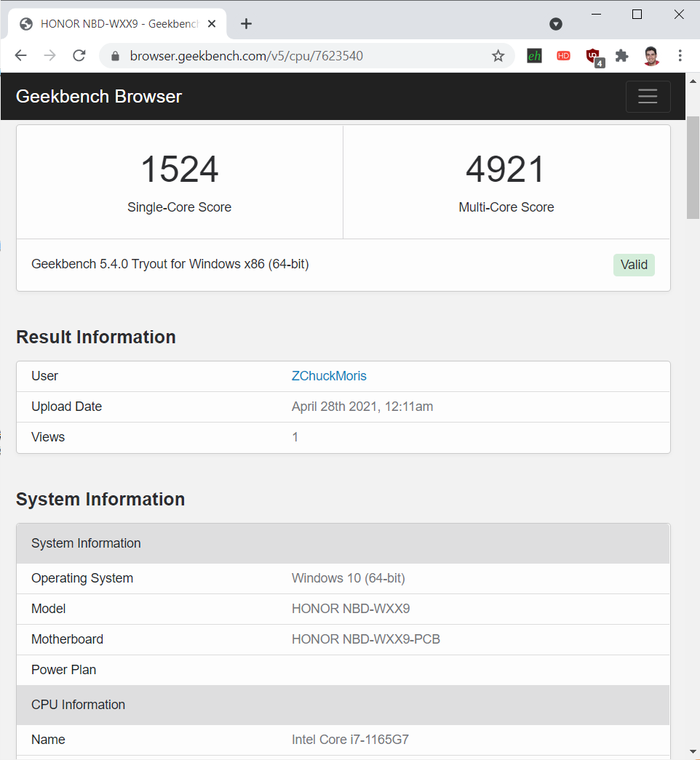The height and width of the screenshot is (760, 700).
Task: Click the Upload Date row label
Action: tap(66, 407)
